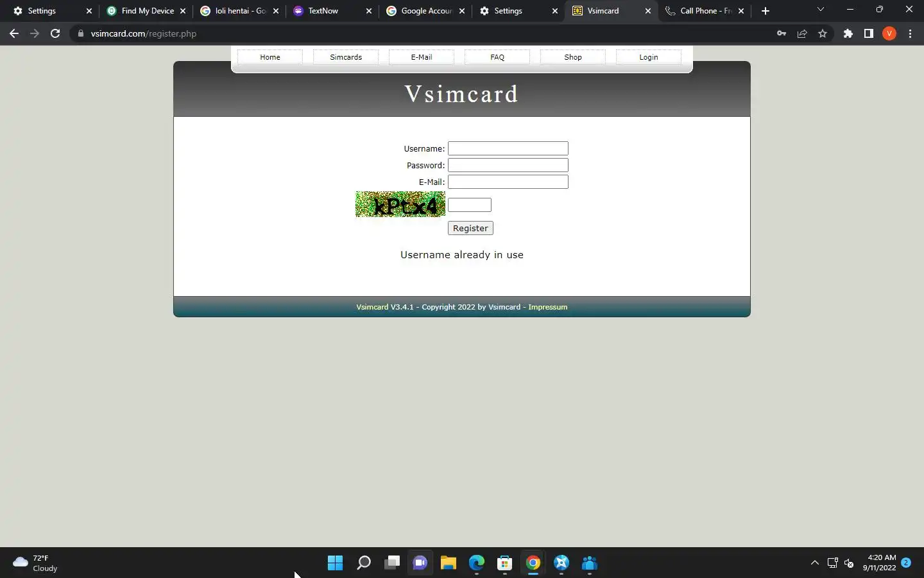Open the network and volume quick settings
The image size is (924, 578).
841,563
